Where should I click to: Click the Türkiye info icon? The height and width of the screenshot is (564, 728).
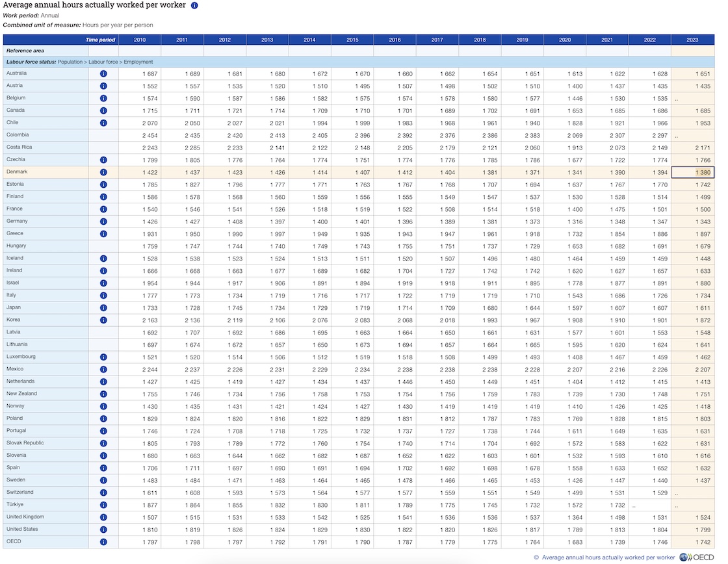[103, 505]
